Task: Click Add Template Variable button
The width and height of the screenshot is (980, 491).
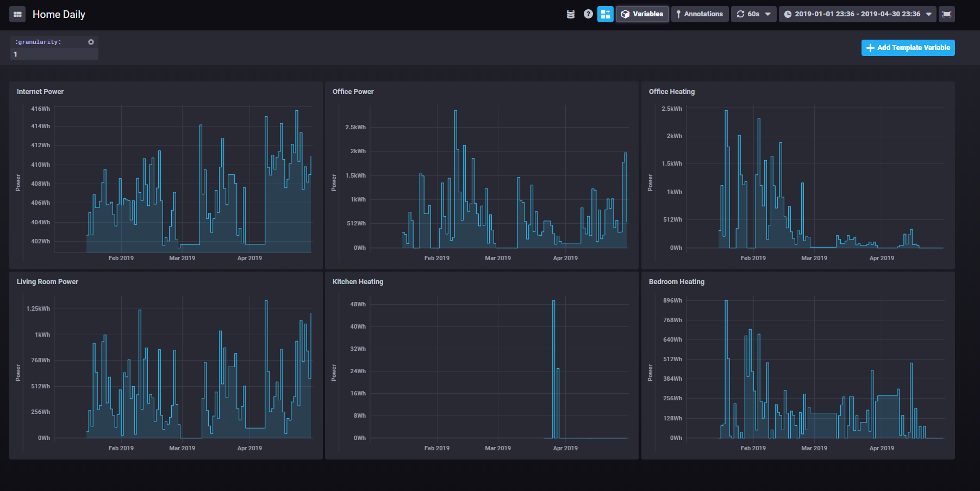Action: pos(908,48)
